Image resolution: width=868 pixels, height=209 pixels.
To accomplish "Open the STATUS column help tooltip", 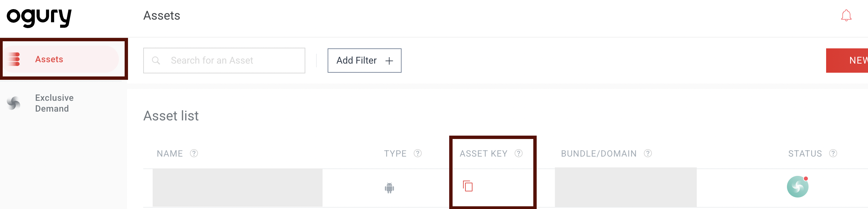I will [833, 153].
